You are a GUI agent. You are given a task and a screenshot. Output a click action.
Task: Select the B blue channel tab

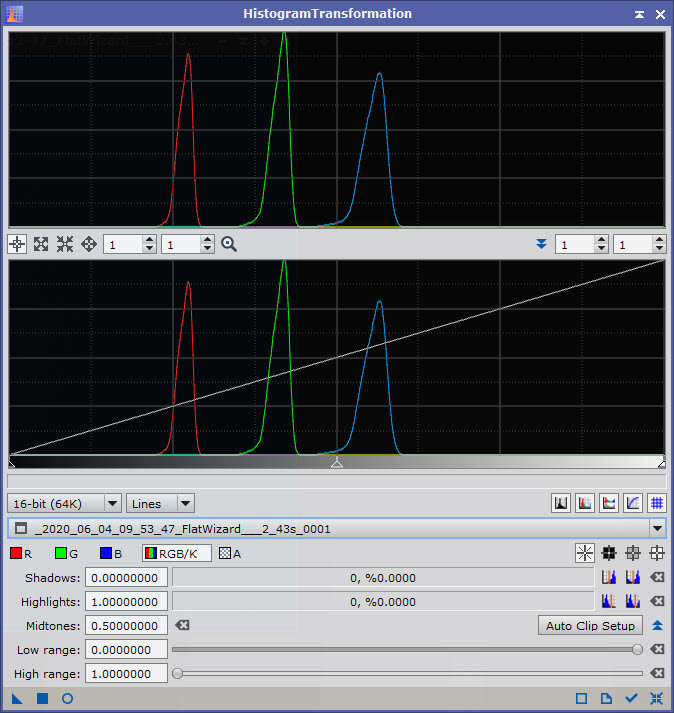pos(111,553)
